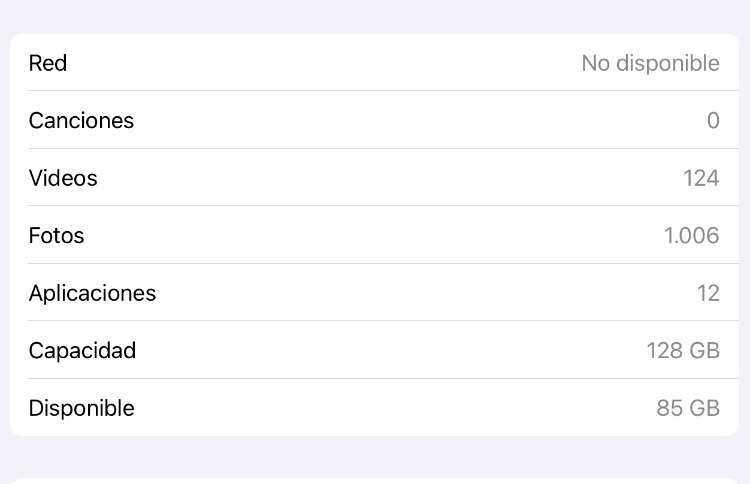Select the Disponible row label
Image resolution: width=750 pixels, height=484 pixels.
[82, 408]
